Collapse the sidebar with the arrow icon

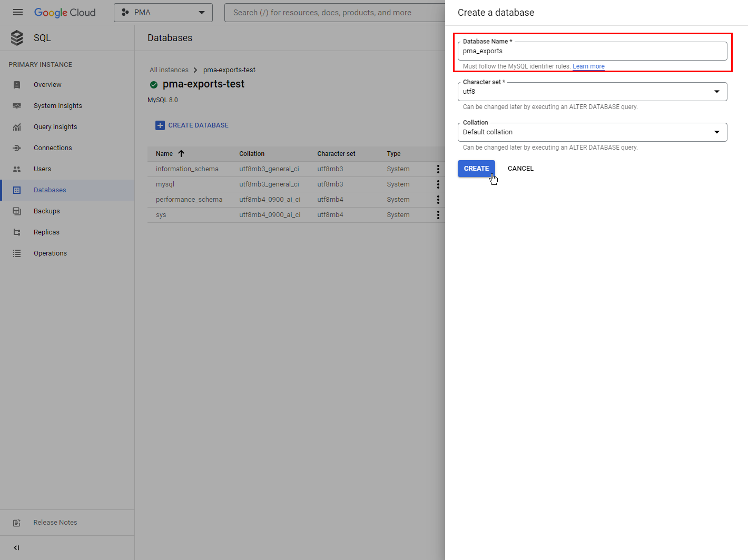[16, 548]
